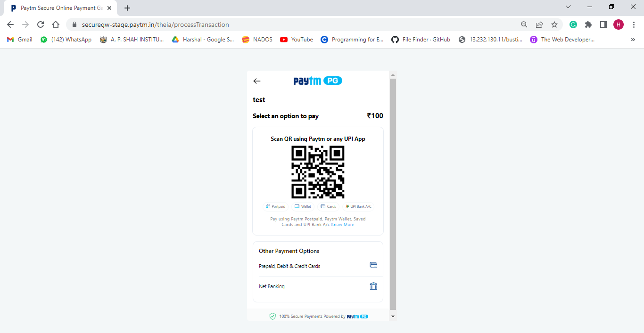Image resolution: width=644 pixels, height=333 pixels.
Task: Click the green secure payments shield icon
Action: click(272, 316)
